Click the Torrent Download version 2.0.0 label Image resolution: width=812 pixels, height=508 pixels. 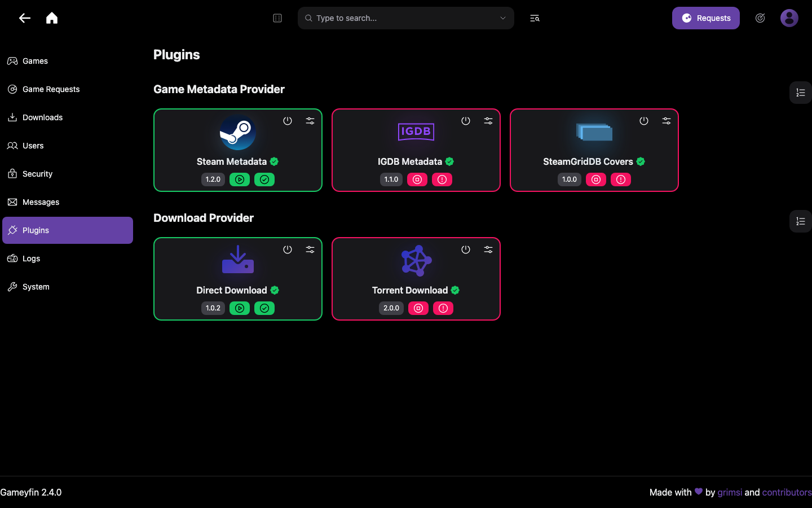(x=391, y=308)
